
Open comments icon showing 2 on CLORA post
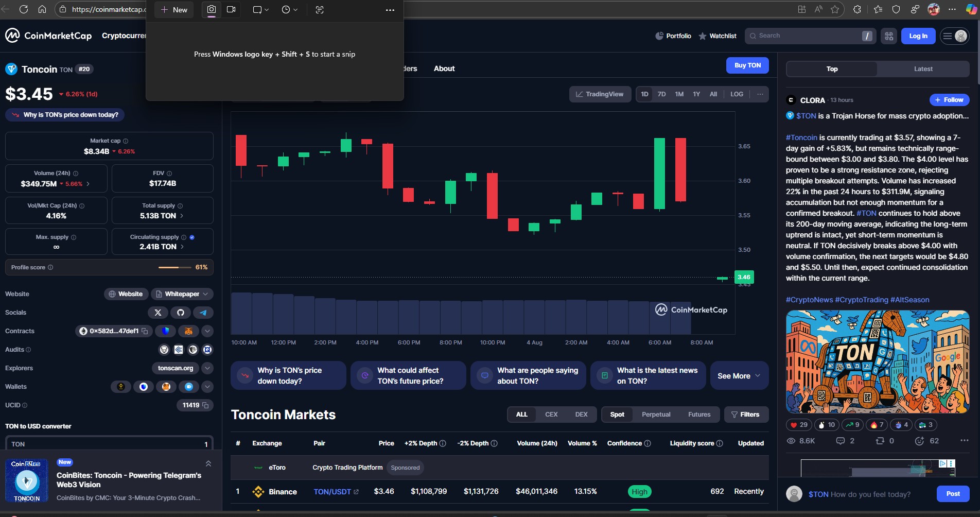845,441
